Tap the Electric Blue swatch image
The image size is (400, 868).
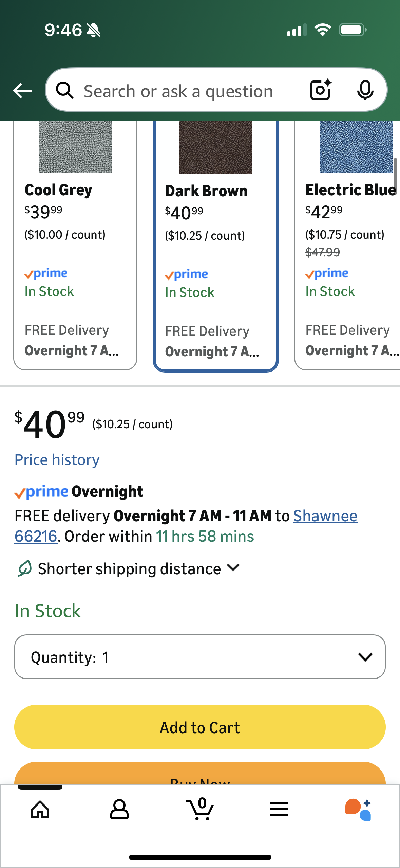click(x=356, y=147)
